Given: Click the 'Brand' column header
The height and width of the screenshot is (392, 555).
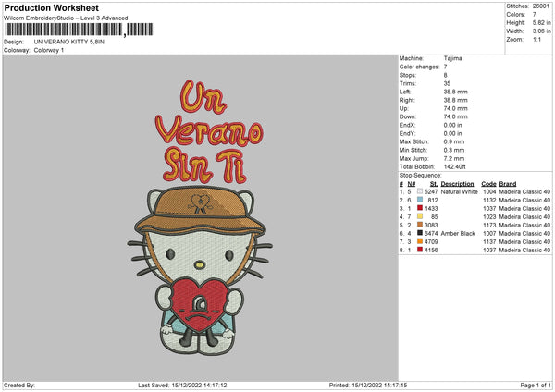Looking at the screenshot, I should 508,184.
